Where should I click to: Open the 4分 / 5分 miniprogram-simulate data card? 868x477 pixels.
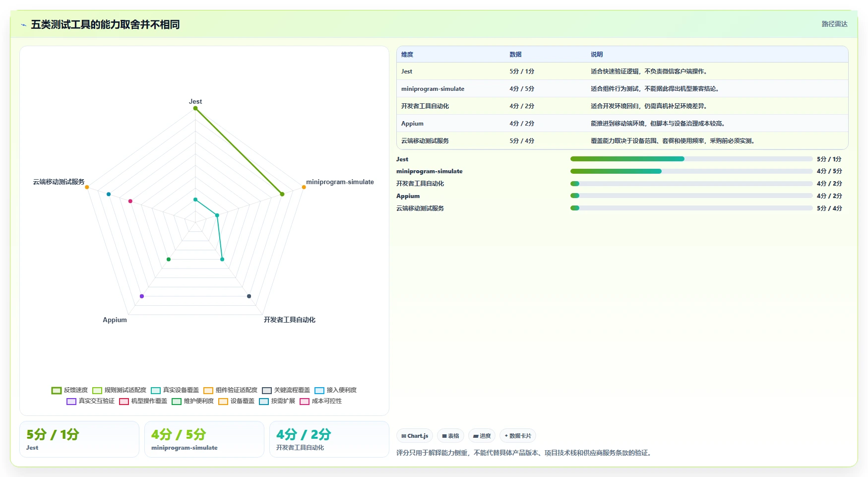coord(204,439)
